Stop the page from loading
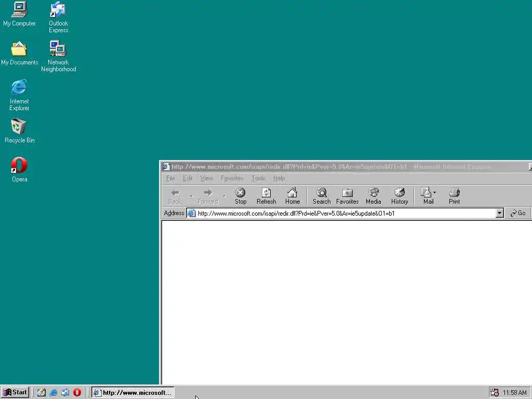The width and height of the screenshot is (532, 399). (x=241, y=196)
